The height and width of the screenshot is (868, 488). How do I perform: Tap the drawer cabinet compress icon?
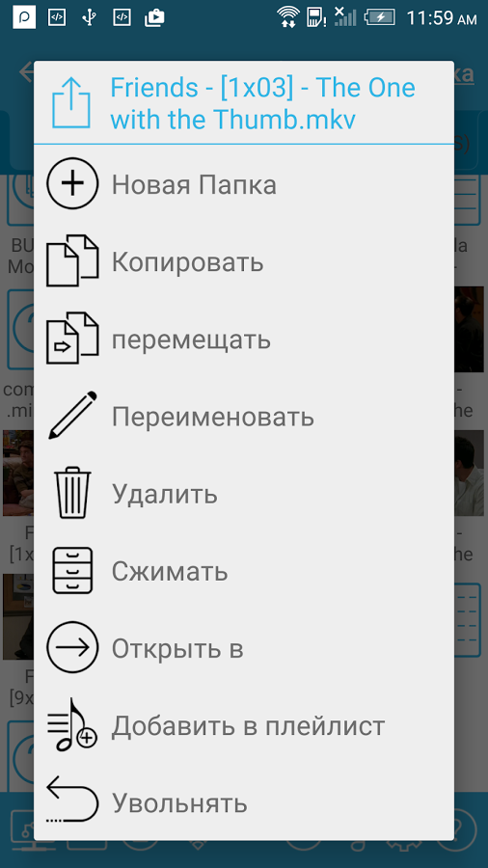click(x=72, y=570)
